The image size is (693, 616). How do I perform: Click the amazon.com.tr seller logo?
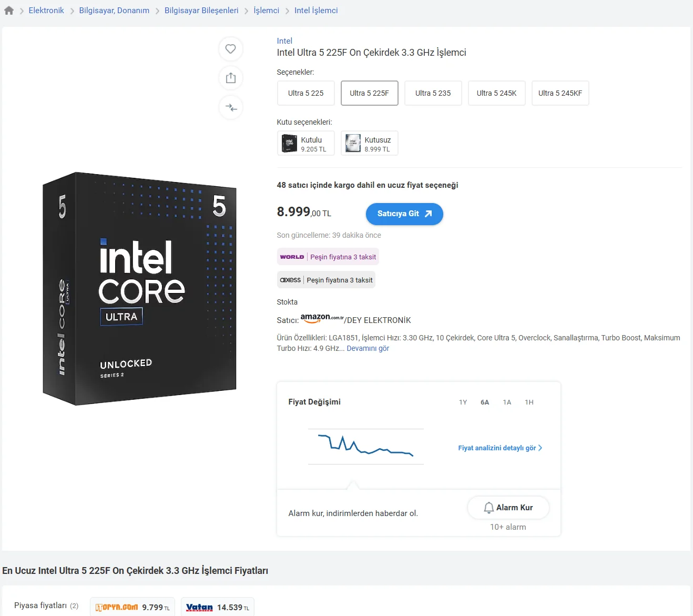click(322, 318)
